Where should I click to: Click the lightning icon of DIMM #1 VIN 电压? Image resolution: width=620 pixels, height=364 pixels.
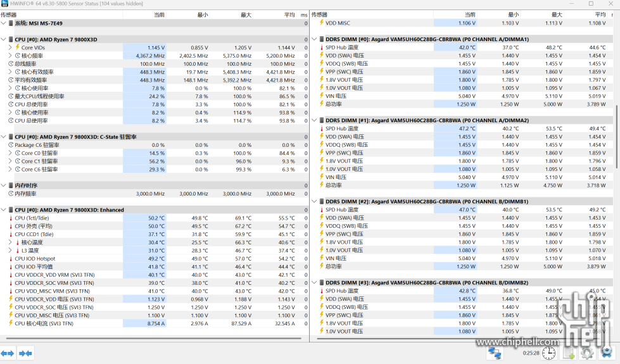[x=322, y=177]
